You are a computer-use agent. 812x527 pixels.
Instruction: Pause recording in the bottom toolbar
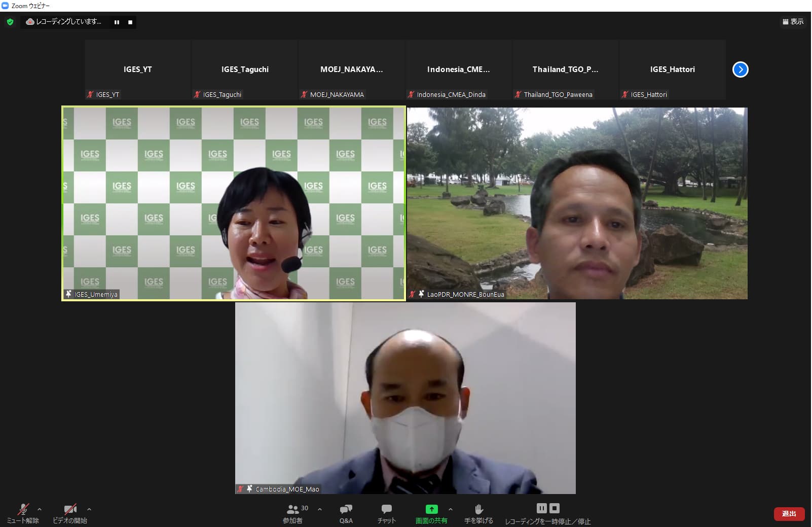[x=541, y=508]
